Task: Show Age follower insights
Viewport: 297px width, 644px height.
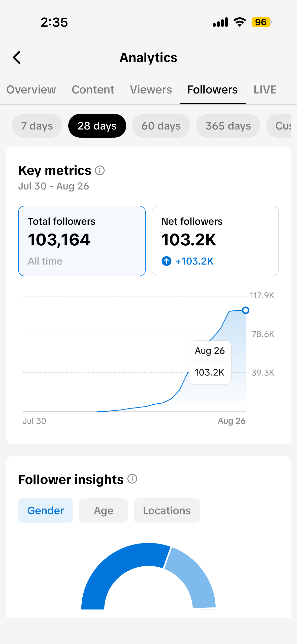Action: [x=104, y=510]
